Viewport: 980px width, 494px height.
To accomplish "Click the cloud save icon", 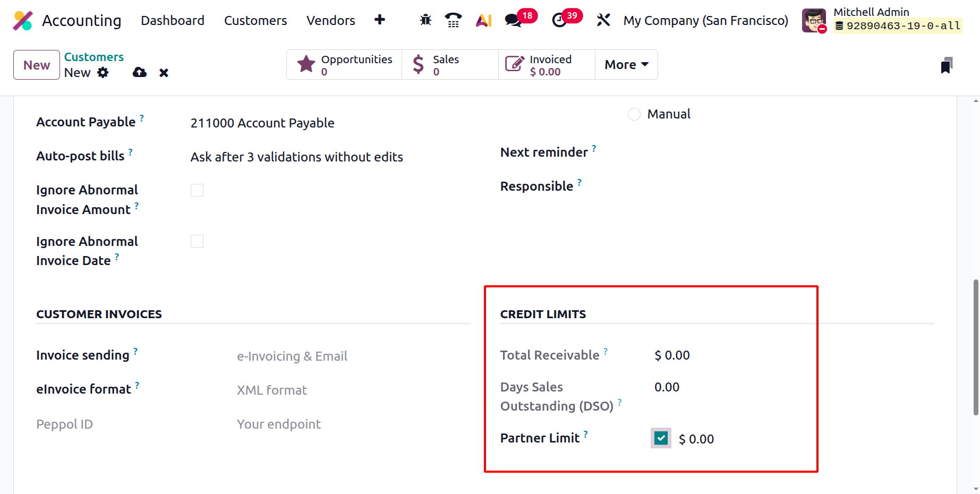I will [140, 72].
